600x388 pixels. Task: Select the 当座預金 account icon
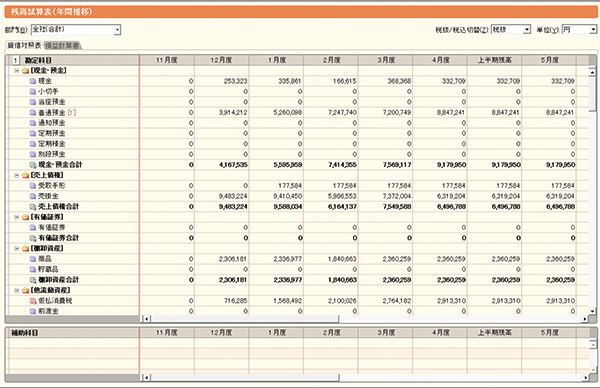(x=33, y=102)
